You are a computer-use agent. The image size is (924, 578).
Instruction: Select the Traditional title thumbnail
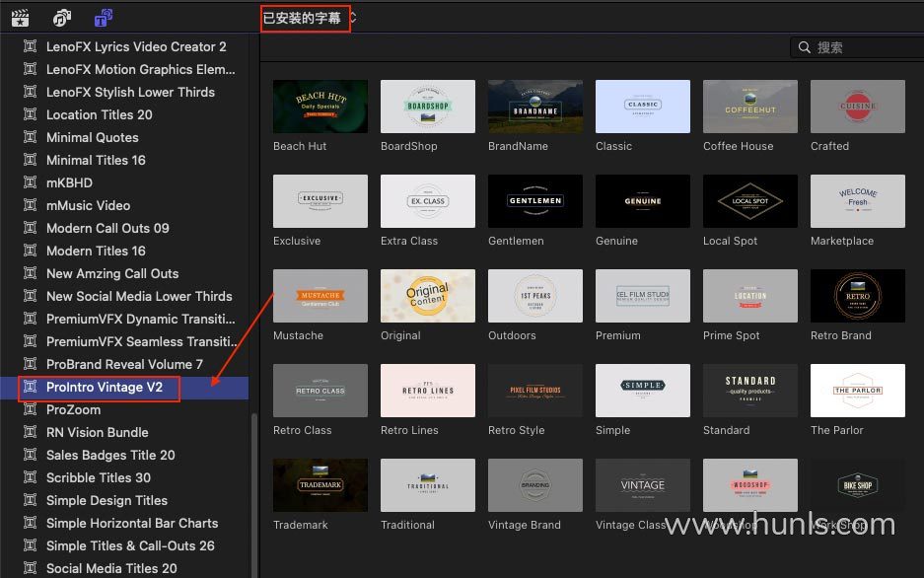[x=428, y=485]
